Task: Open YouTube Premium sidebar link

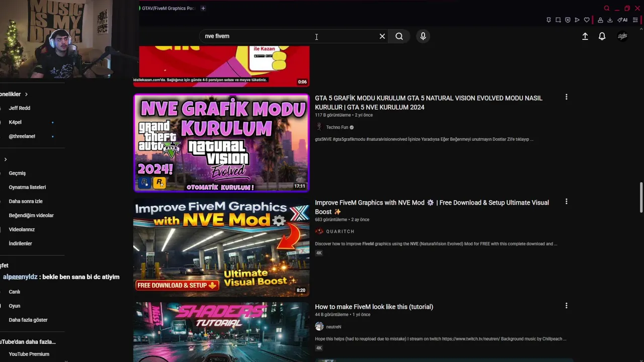Action: [x=29, y=354]
